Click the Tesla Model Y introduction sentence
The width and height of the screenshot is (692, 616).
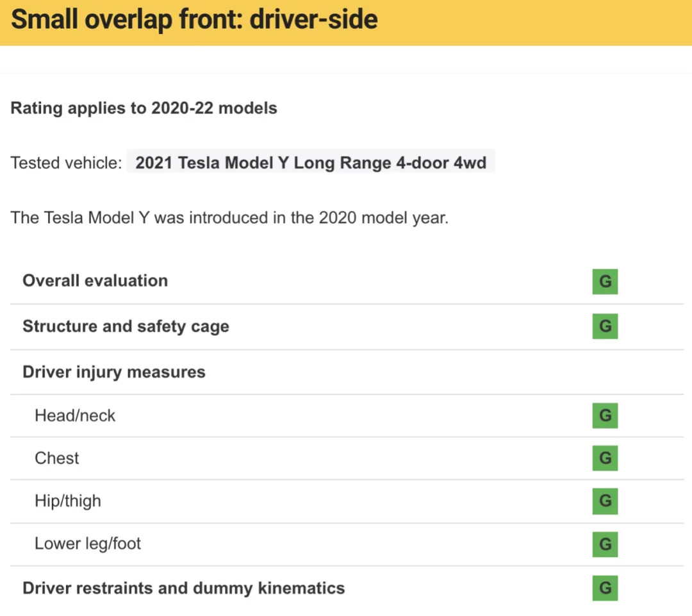pyautogui.click(x=229, y=218)
